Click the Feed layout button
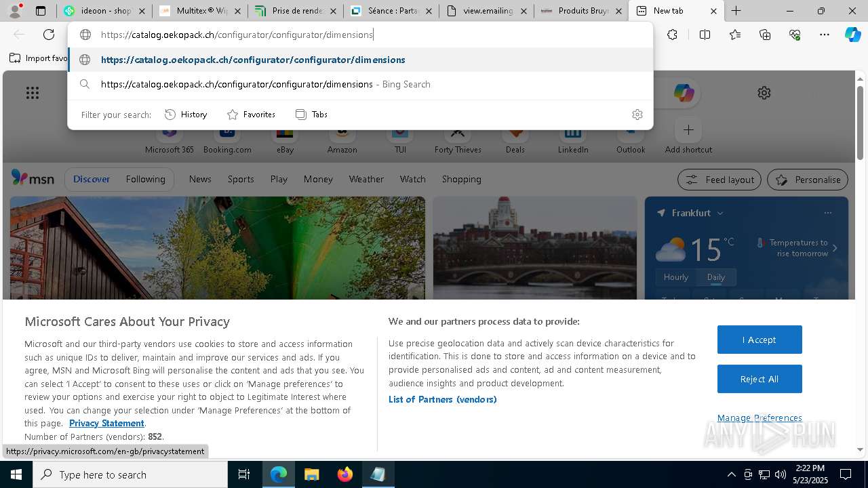 [720, 180]
